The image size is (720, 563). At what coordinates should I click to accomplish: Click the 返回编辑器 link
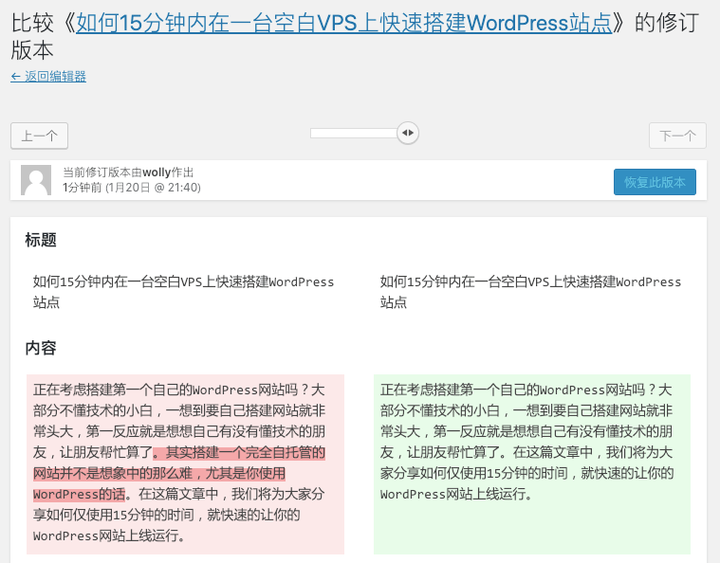pos(48,76)
